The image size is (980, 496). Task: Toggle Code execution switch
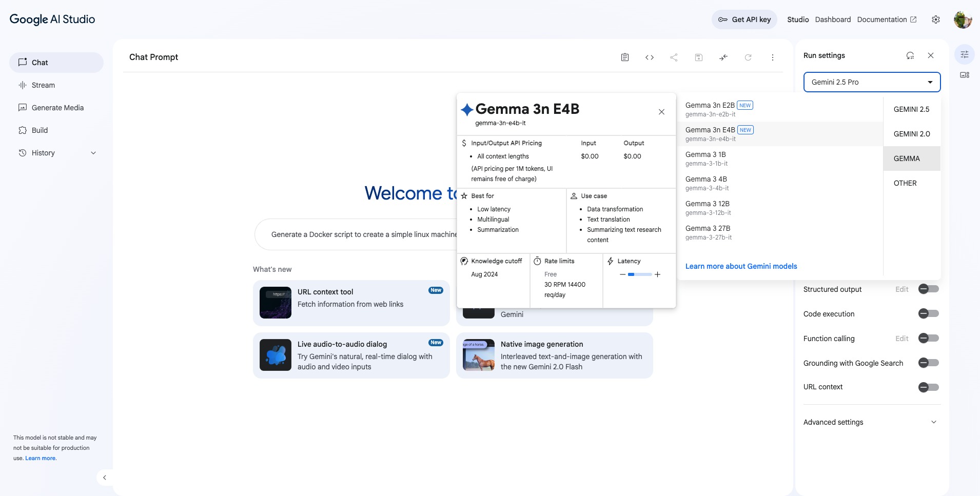pyautogui.click(x=928, y=313)
